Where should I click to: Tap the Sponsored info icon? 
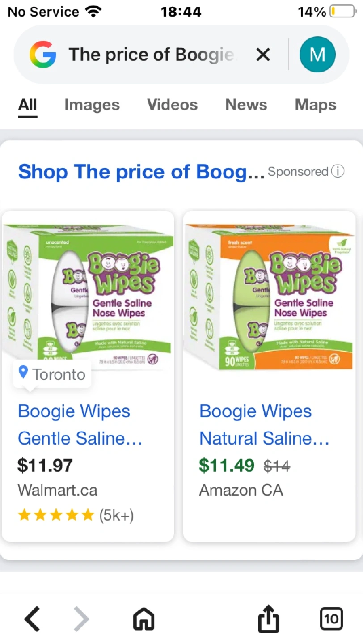tap(338, 171)
